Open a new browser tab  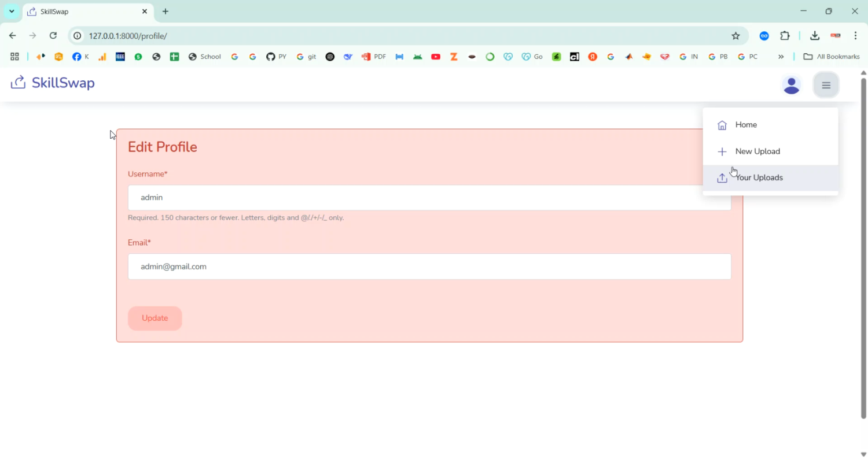(165, 12)
